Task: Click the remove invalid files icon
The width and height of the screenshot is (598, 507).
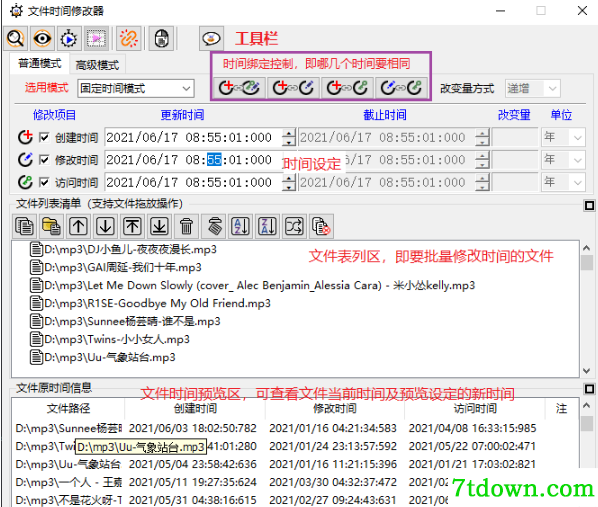Action: (x=322, y=226)
